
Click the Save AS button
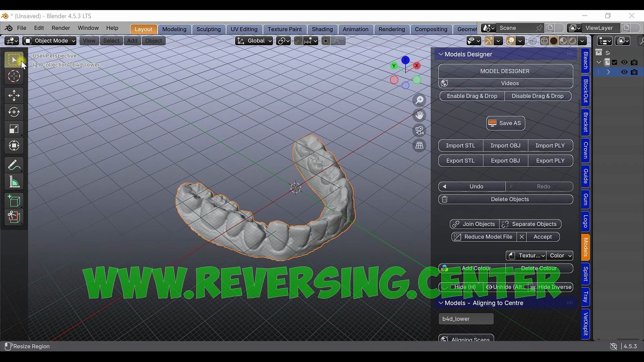tap(506, 123)
